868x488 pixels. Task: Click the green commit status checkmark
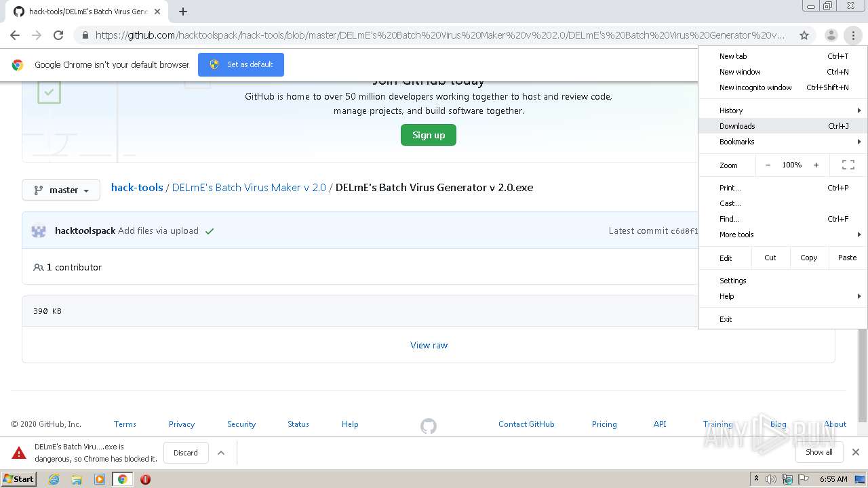(210, 231)
